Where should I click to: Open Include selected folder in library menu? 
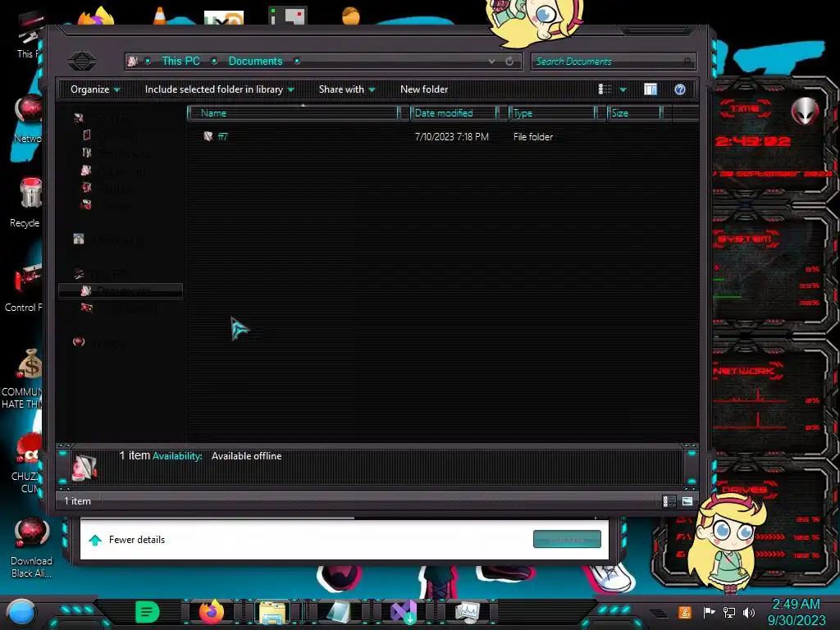coord(219,89)
